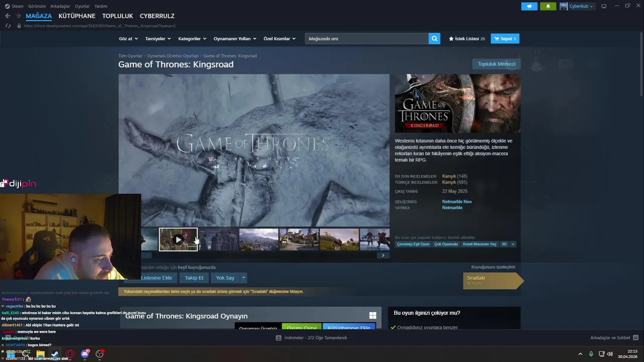Open the CYBERRULZ profile tab
Image resolution: width=644 pixels, height=362 pixels.
pos(157,16)
